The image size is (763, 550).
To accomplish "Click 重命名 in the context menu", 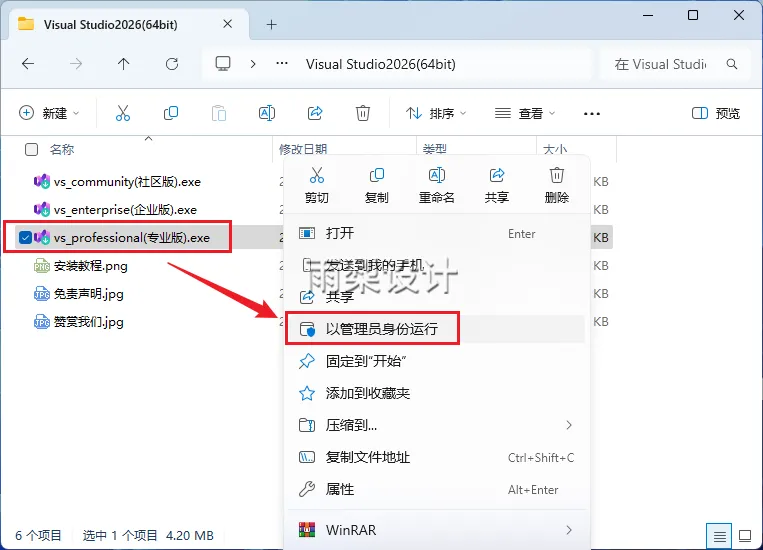I will (x=436, y=185).
